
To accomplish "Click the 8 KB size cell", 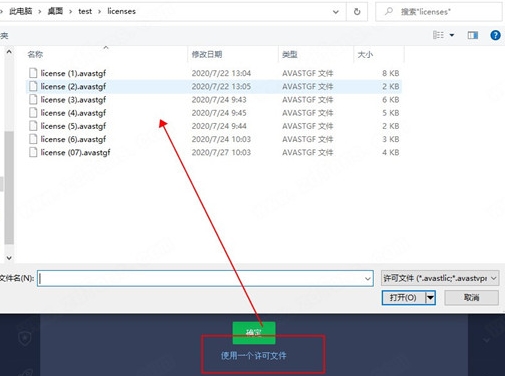I will (x=390, y=73).
